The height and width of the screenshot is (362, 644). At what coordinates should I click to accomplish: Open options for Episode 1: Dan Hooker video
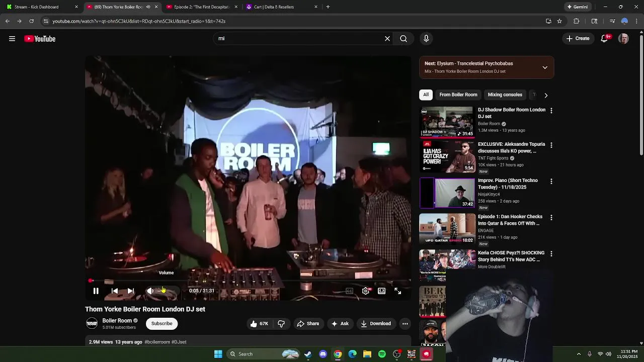pyautogui.click(x=551, y=217)
